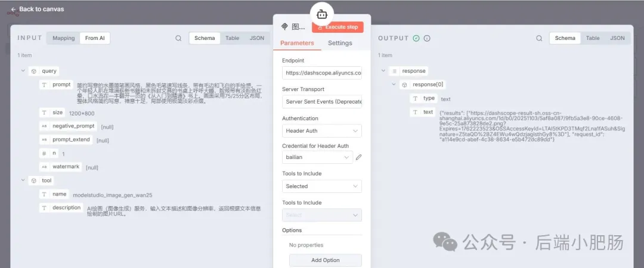
Task: Click the Add Option button
Action: click(325, 260)
